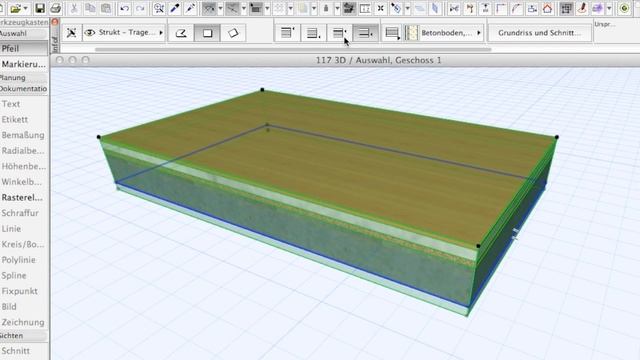Click the red pen markup icon
Viewport: 640px width, 360px height.
582,8
